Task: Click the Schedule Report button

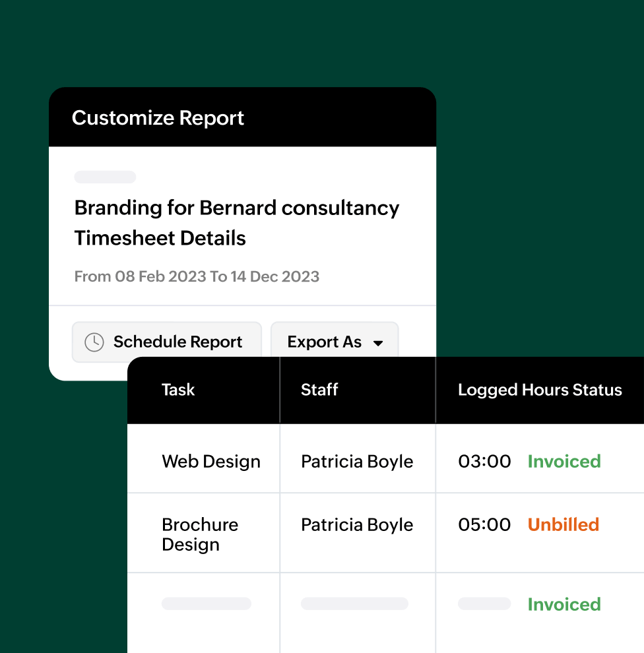Action: click(x=166, y=342)
